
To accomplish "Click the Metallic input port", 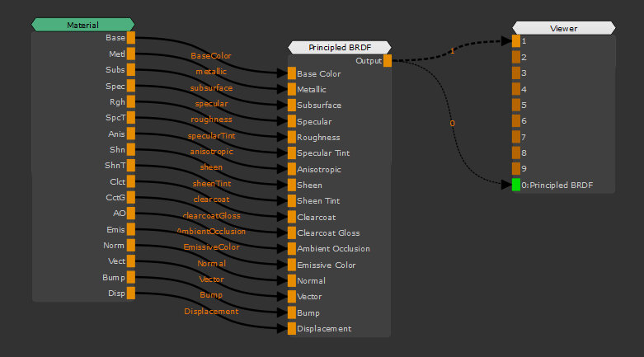I will pyautogui.click(x=291, y=89).
